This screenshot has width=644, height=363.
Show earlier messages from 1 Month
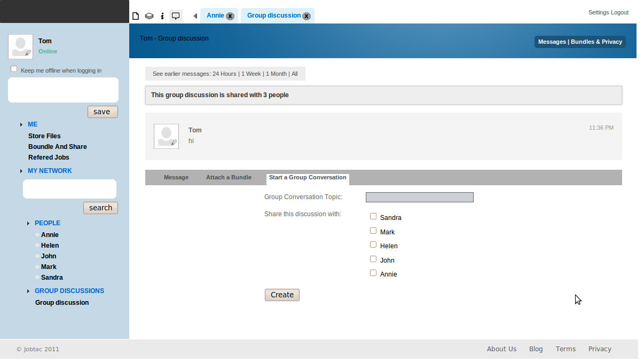tap(276, 74)
